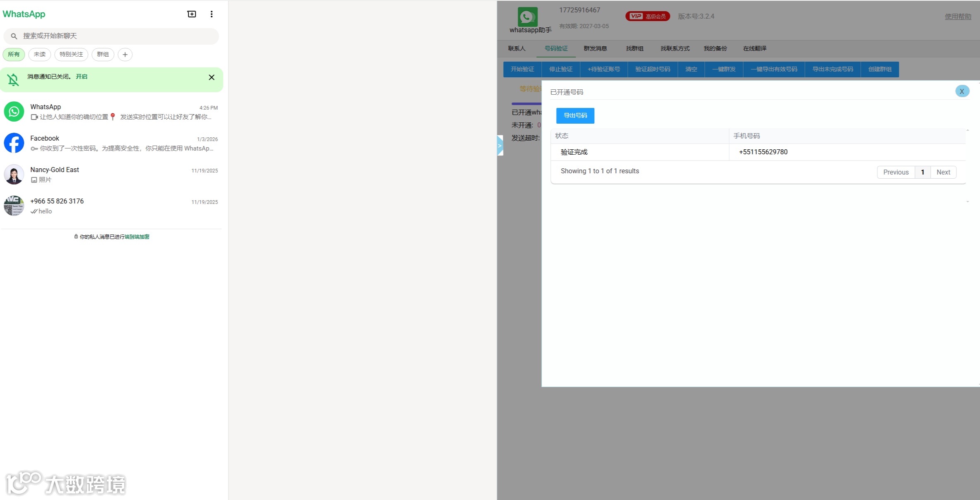Click the search or new chat field
This screenshot has width=980, height=500.
[112, 36]
